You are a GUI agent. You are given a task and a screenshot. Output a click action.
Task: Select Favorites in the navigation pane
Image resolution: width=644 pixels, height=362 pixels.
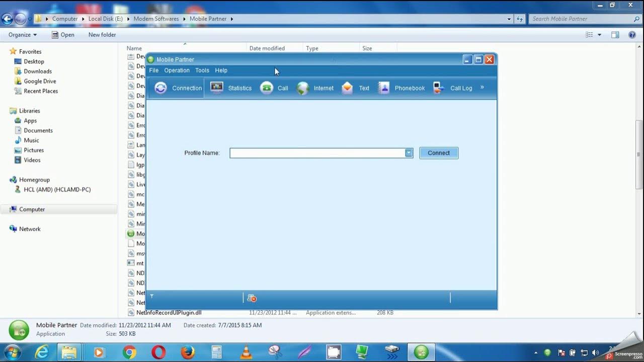pyautogui.click(x=30, y=51)
